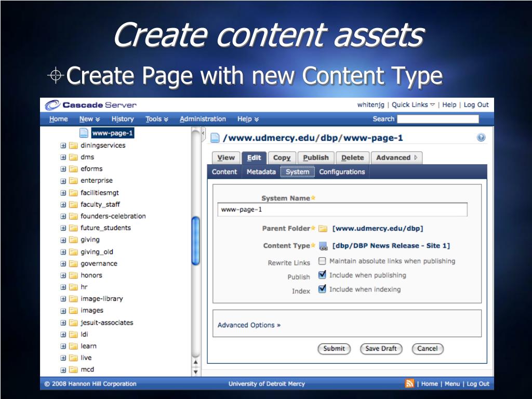Open the New menu dropdown

pos(89,119)
